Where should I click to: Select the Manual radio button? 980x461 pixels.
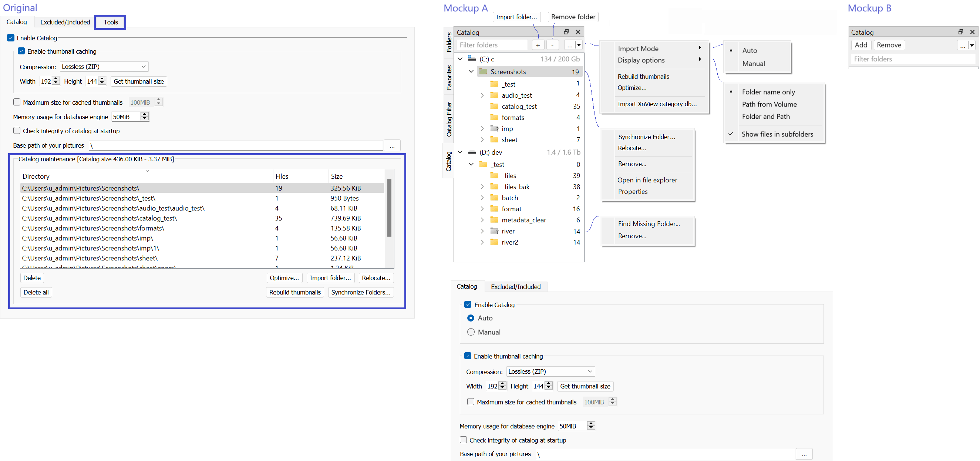(x=471, y=332)
